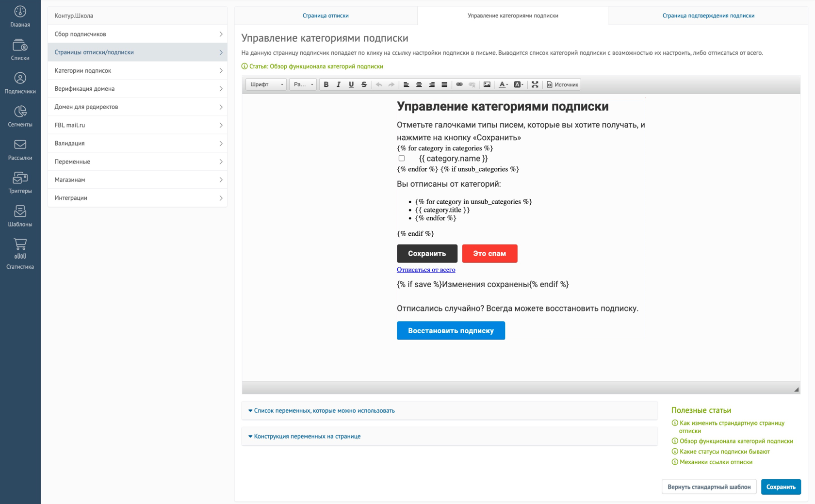
Task: Click the editor resize handle corner
Action: [796, 389]
